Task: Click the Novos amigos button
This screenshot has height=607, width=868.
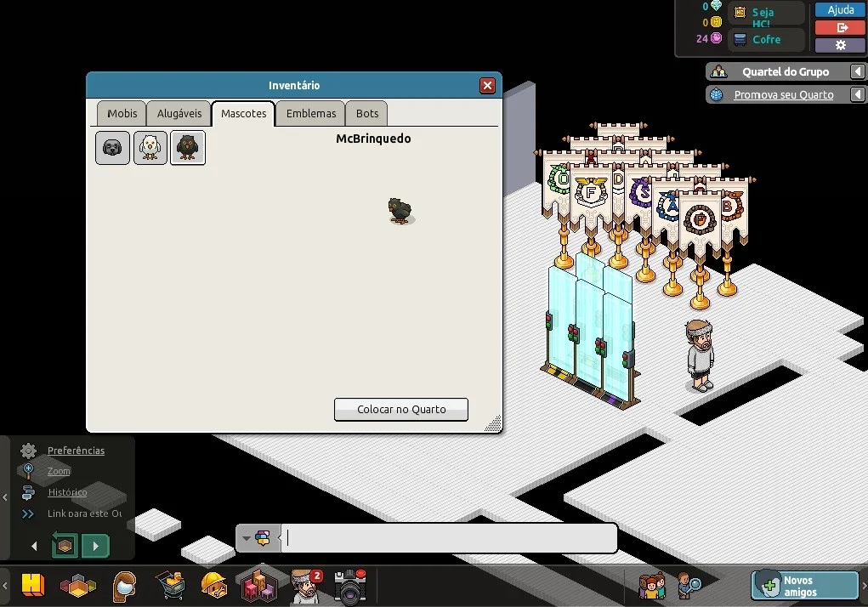Action: tap(804, 586)
